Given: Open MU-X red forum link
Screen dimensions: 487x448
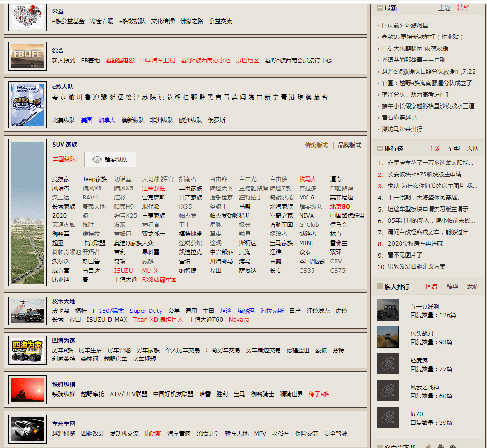Looking at the screenshot, I should 150,271.
